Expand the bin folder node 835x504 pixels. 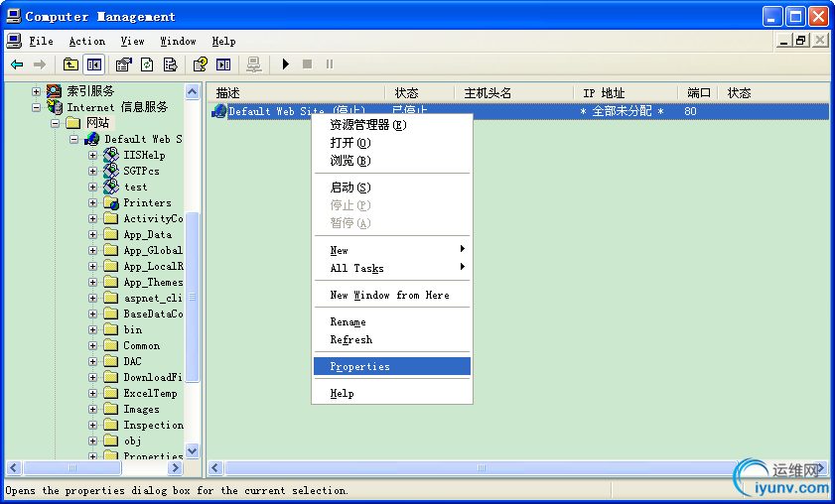[92, 330]
